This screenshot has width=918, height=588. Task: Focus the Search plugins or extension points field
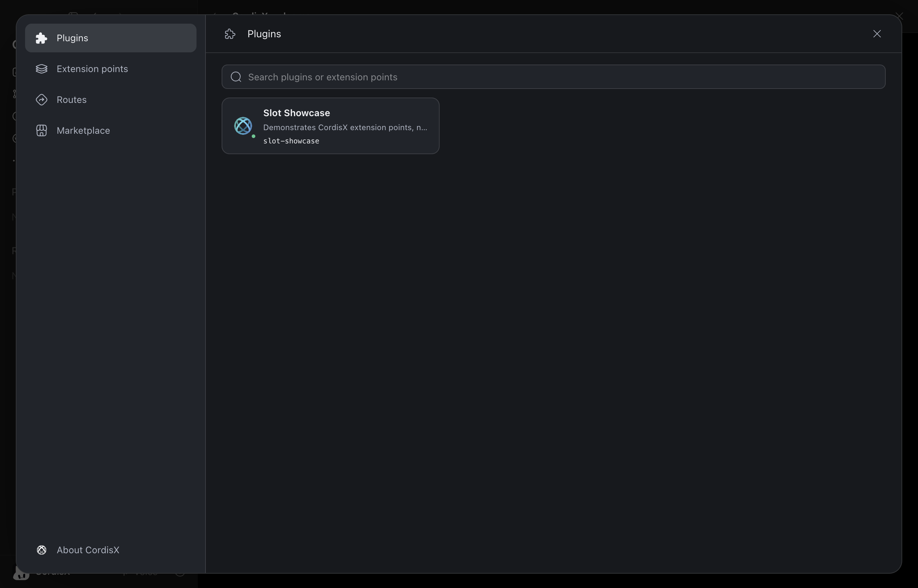pos(553,77)
